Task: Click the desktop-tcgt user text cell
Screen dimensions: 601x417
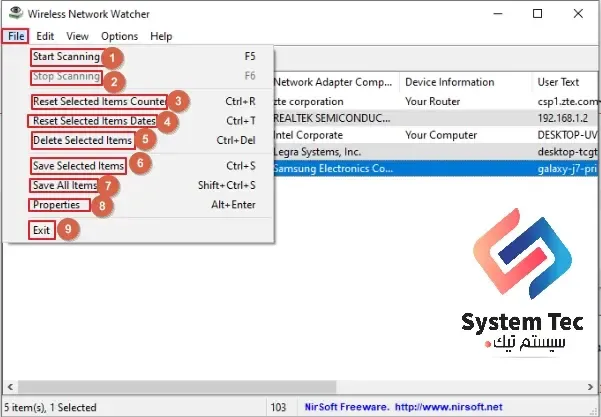Action: (x=568, y=152)
